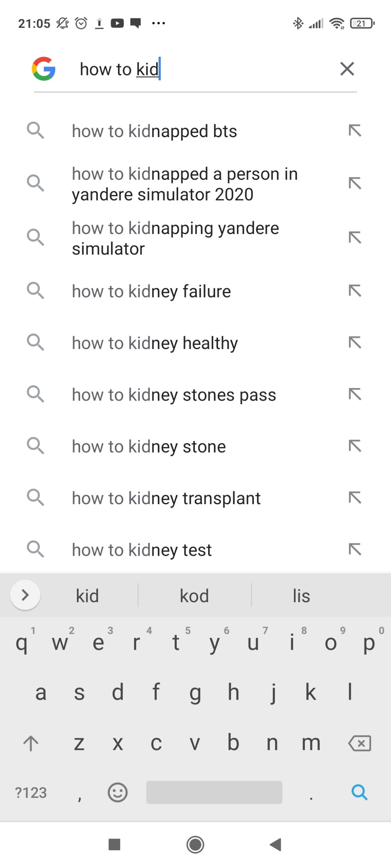Switch keyboard to ?123 symbols layout
This screenshot has height=868, width=391.
(x=31, y=792)
